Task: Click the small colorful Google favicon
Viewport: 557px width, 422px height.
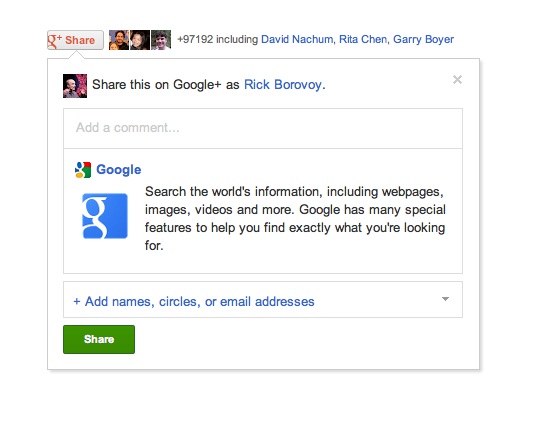Action: pyautogui.click(x=83, y=170)
